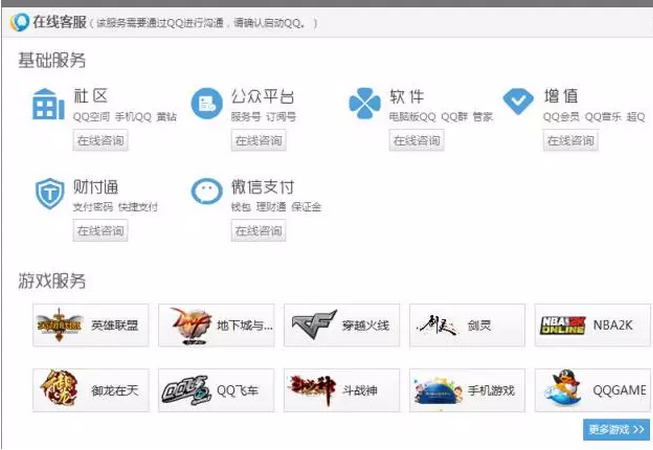The width and height of the screenshot is (653, 450).
Task: Click 理财通 under 微信支付
Action: pos(271,207)
